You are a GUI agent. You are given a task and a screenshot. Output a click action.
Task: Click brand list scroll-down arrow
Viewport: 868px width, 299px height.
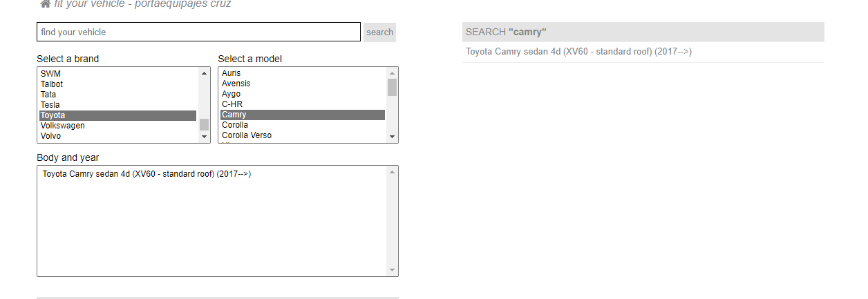(x=204, y=137)
